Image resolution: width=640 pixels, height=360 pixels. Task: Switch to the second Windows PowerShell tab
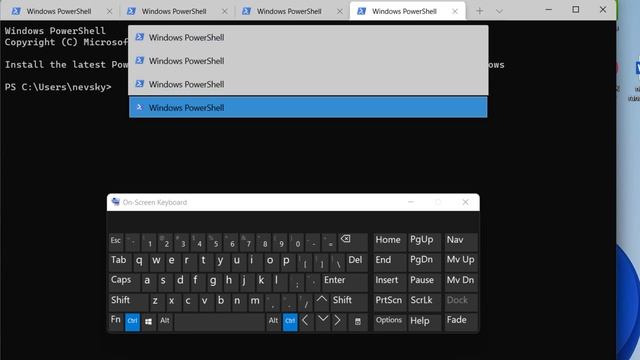pos(174,11)
